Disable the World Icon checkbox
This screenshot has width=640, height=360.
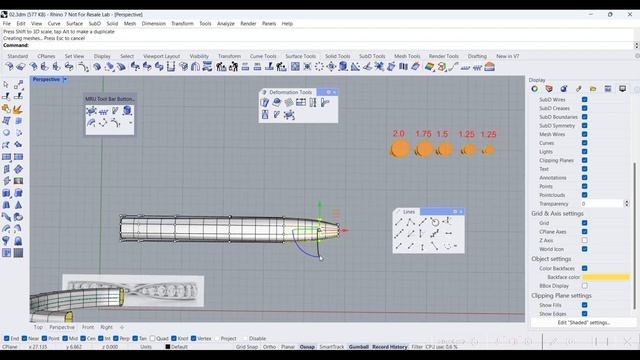(x=584, y=249)
